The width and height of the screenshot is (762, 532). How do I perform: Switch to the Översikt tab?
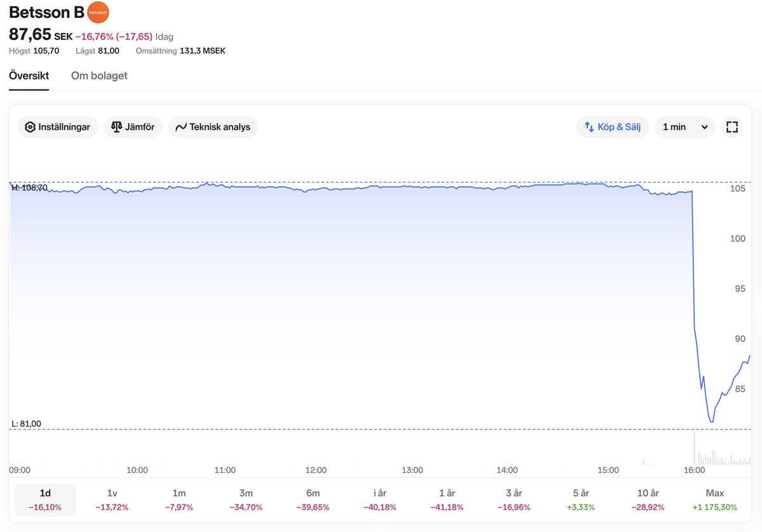pos(29,76)
